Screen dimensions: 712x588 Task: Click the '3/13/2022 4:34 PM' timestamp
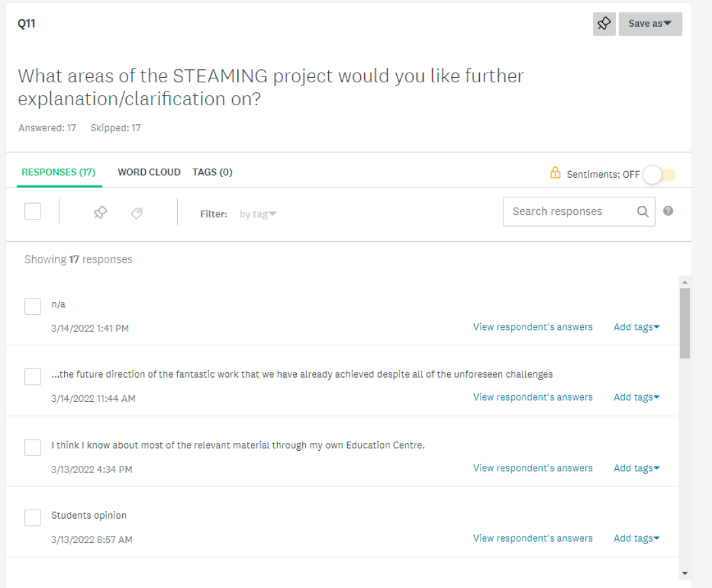pos(92,470)
